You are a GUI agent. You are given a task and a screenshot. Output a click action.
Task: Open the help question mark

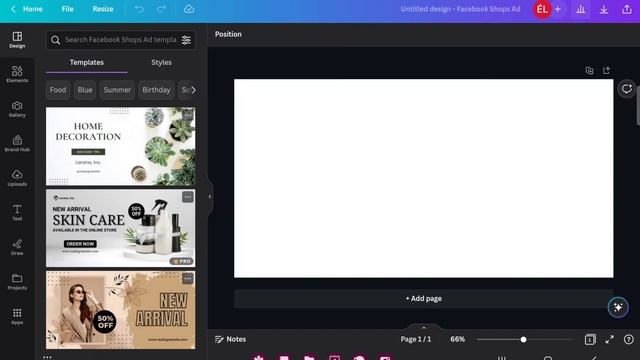[629, 339]
